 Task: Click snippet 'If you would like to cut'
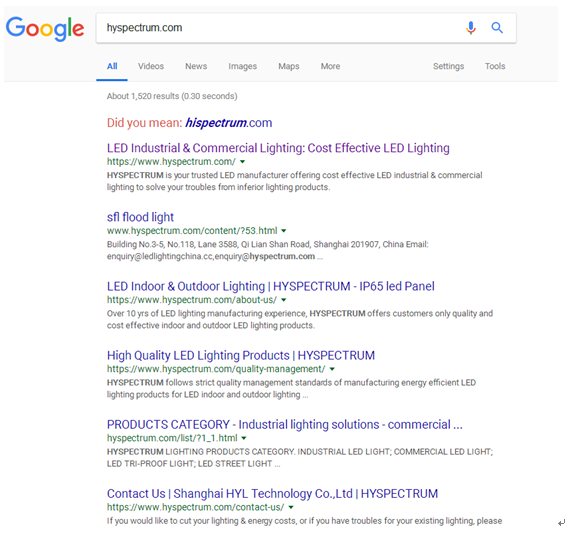pos(304,521)
